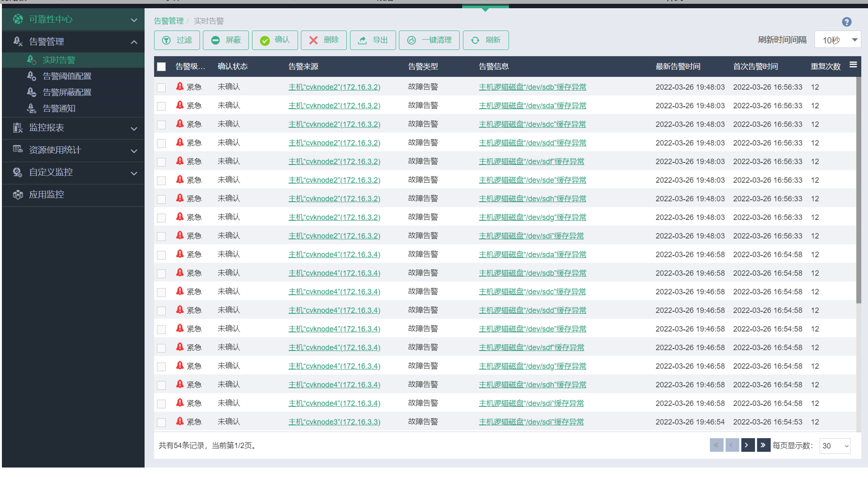Expand the 监控报表 sidebar menu

point(134,128)
